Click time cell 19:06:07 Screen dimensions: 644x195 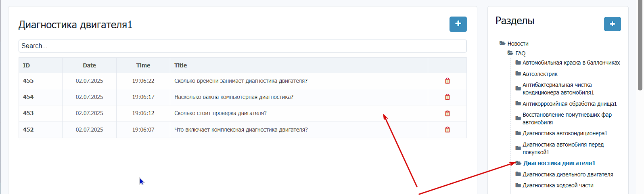[143, 130]
